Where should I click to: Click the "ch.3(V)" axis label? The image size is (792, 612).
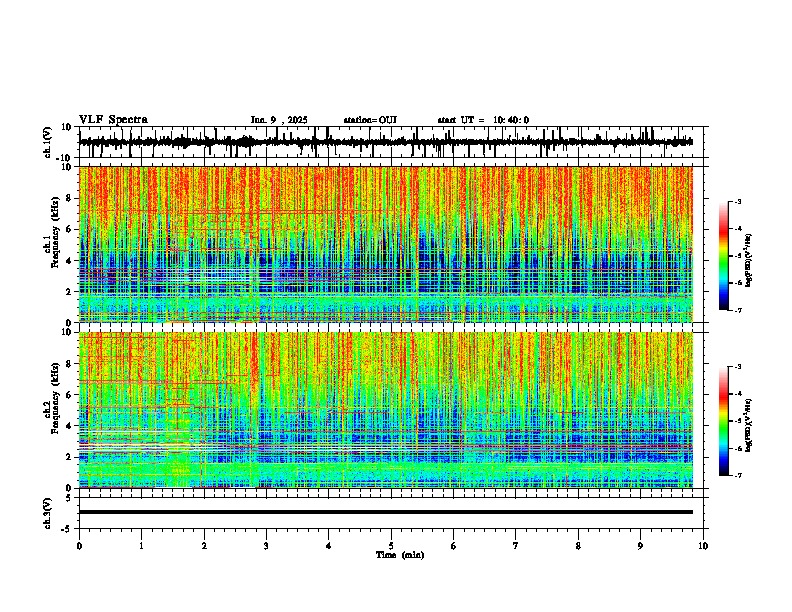tap(47, 513)
